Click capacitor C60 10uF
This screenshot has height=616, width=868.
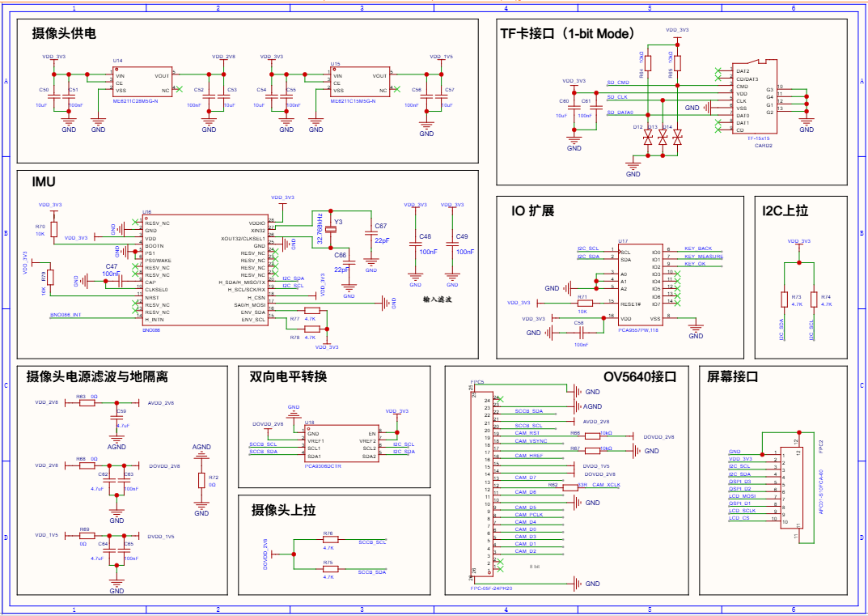(x=574, y=108)
